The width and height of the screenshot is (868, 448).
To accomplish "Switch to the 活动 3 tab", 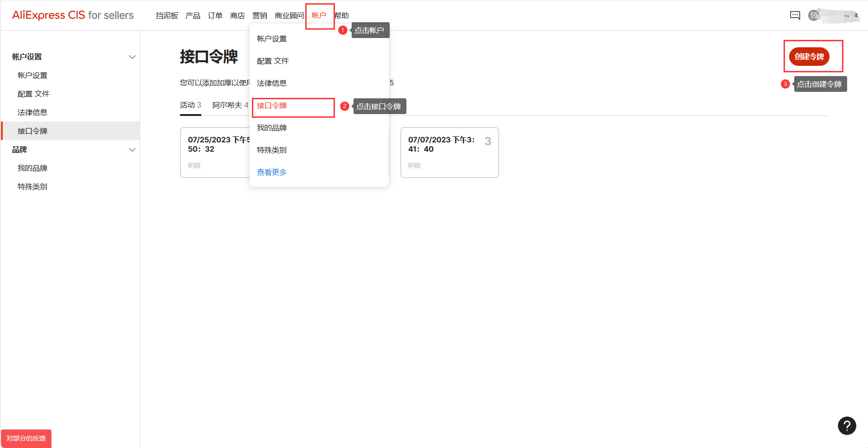I will tap(190, 105).
